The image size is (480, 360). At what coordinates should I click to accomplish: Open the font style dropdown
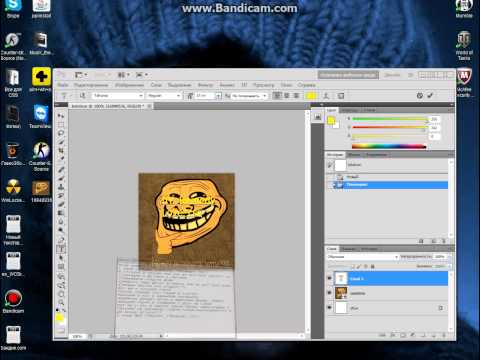163,96
